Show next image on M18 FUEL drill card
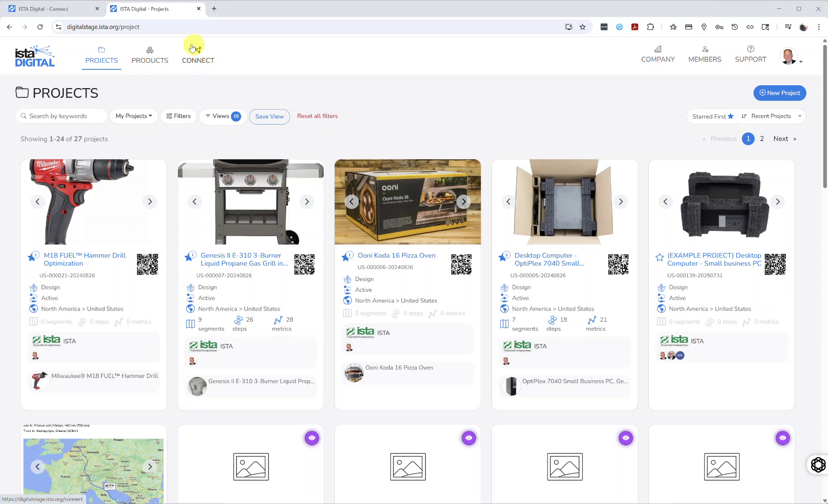 point(150,202)
